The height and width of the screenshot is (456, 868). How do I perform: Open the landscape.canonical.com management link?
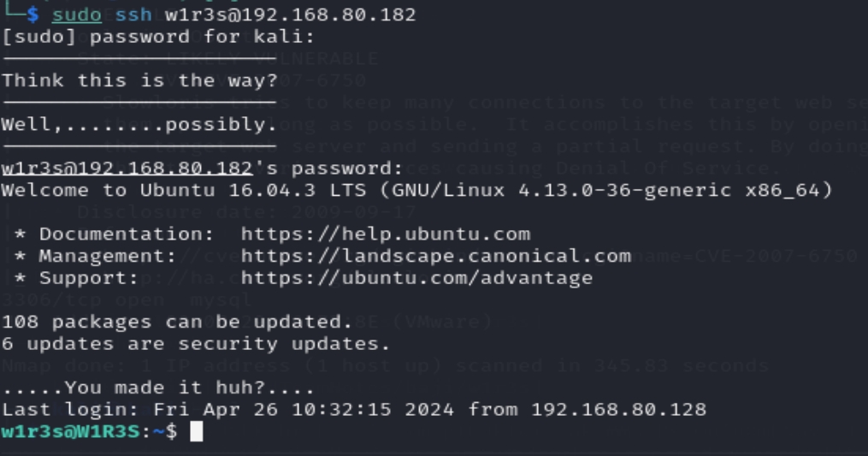pyautogui.click(x=435, y=256)
